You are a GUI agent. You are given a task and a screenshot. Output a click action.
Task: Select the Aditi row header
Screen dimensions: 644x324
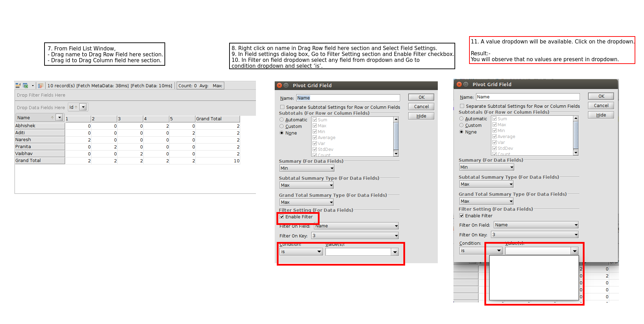(x=40, y=133)
